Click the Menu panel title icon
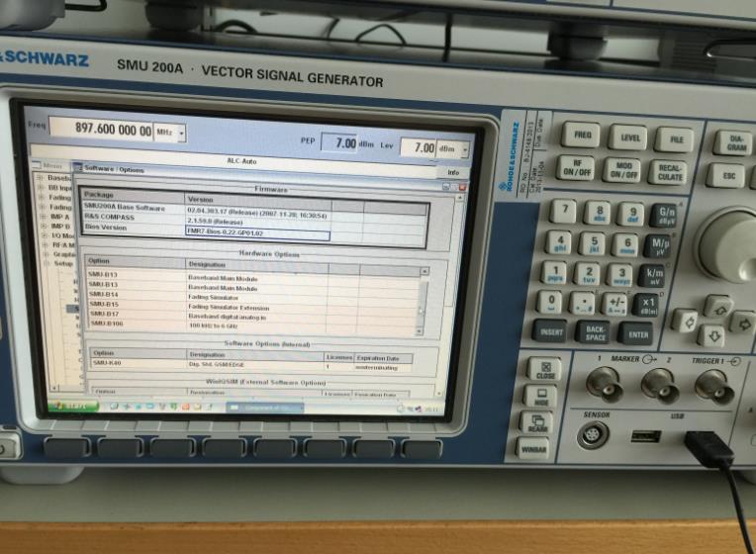Screen dimensions: 756x554 coord(37,165)
